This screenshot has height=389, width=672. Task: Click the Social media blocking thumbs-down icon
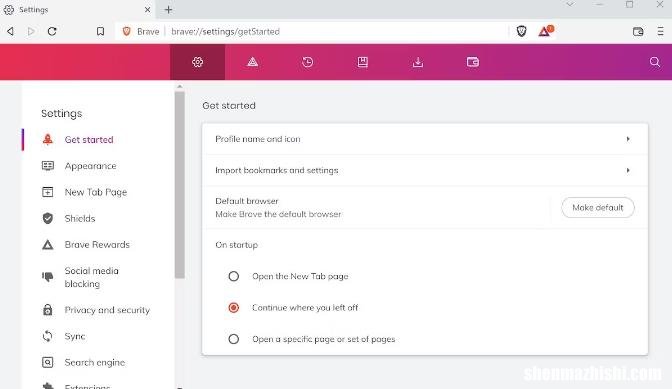[x=48, y=277]
